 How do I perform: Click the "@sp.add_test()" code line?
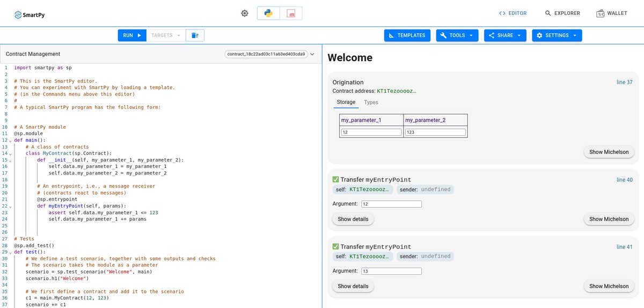pyautogui.click(x=34, y=246)
